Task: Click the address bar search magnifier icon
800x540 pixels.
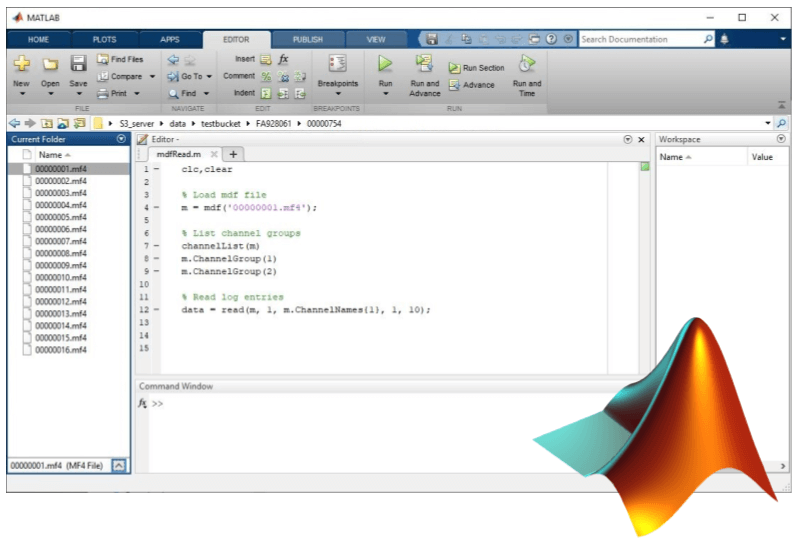Action: click(x=781, y=123)
